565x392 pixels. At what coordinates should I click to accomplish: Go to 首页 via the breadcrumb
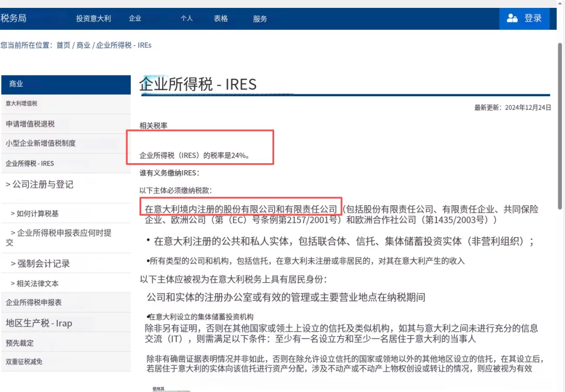(63, 45)
